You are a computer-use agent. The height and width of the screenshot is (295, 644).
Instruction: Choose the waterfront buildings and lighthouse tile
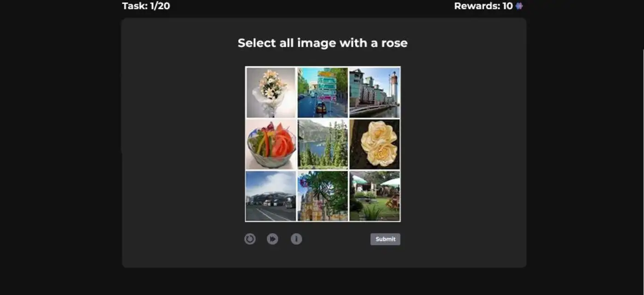374,93
